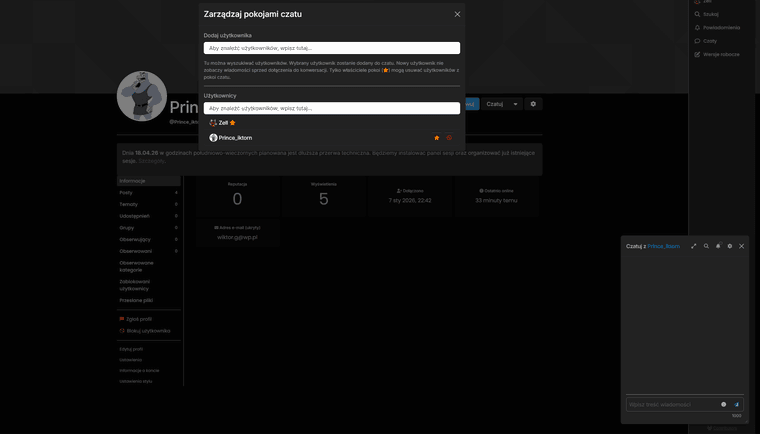Click Zgłoś profil link
The height and width of the screenshot is (434, 760).
(139, 319)
